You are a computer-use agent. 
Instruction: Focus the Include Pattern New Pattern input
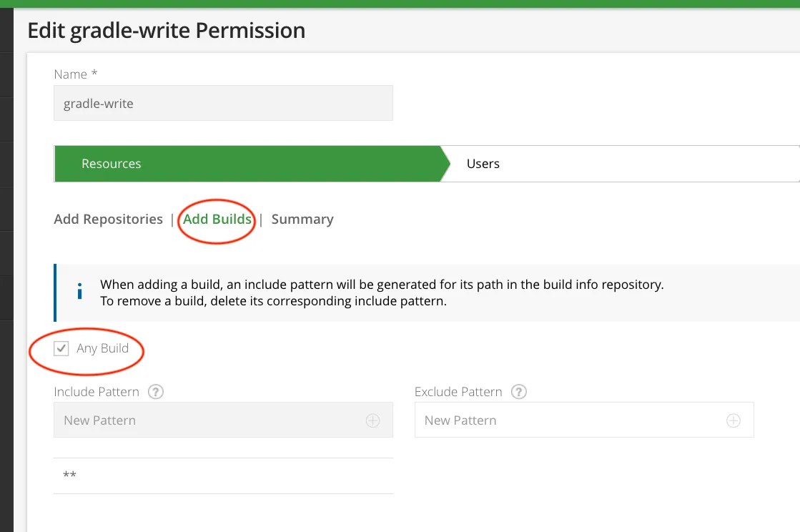point(207,420)
